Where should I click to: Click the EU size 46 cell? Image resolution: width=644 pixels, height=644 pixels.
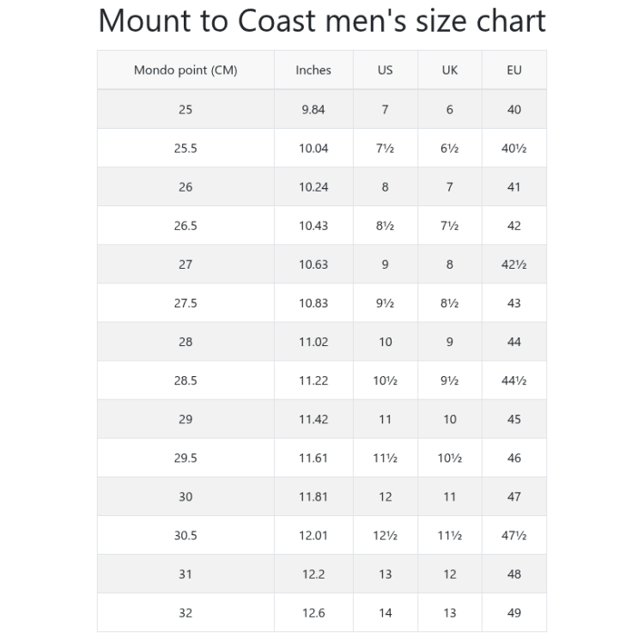coord(513,458)
